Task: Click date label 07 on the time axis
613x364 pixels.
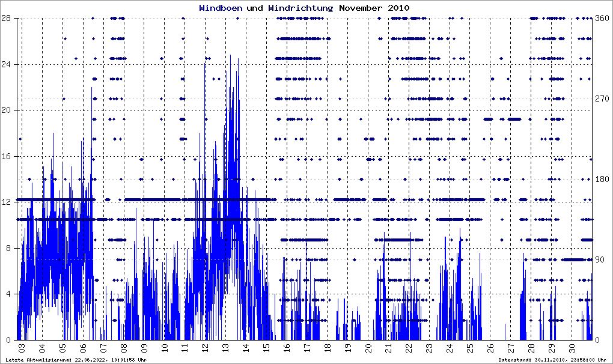Action: 103,348
